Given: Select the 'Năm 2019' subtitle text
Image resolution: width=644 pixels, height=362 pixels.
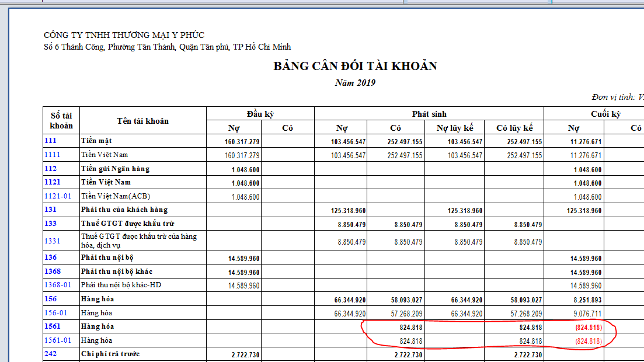Looking at the screenshot, I should (355, 83).
